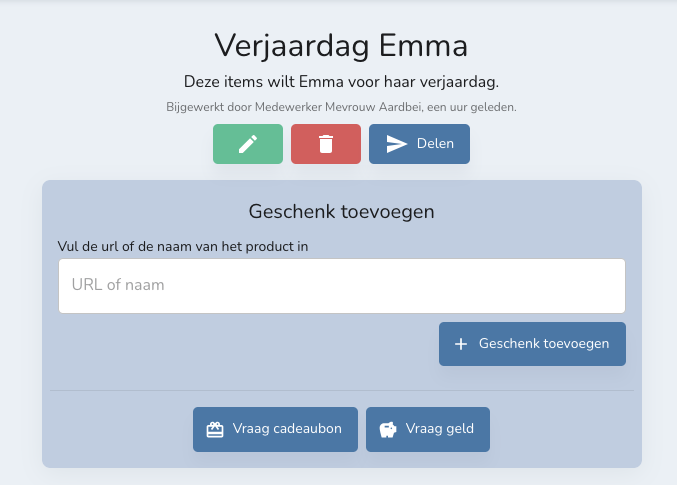
Task: Click the piggy bank icon
Action: tap(388, 430)
